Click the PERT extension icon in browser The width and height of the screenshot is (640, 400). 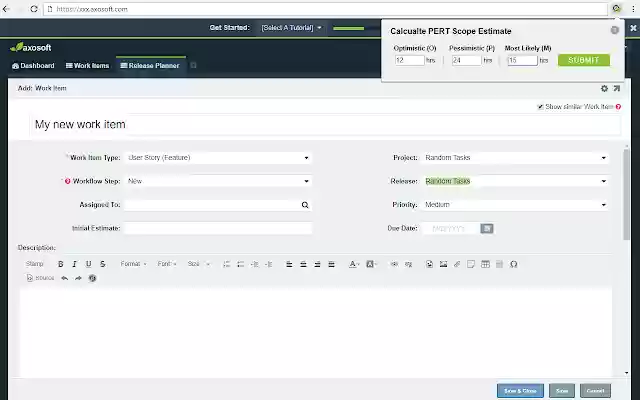coord(616,9)
